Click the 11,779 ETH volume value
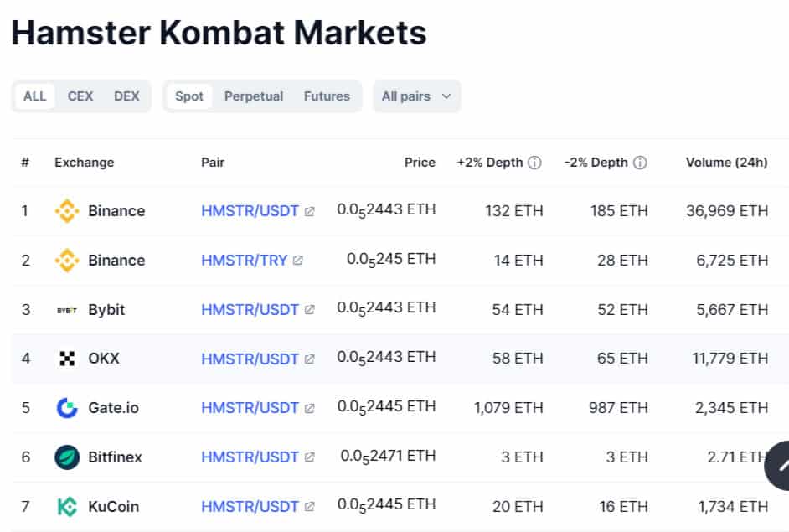Screen dimensions: 789x532 point(730,359)
